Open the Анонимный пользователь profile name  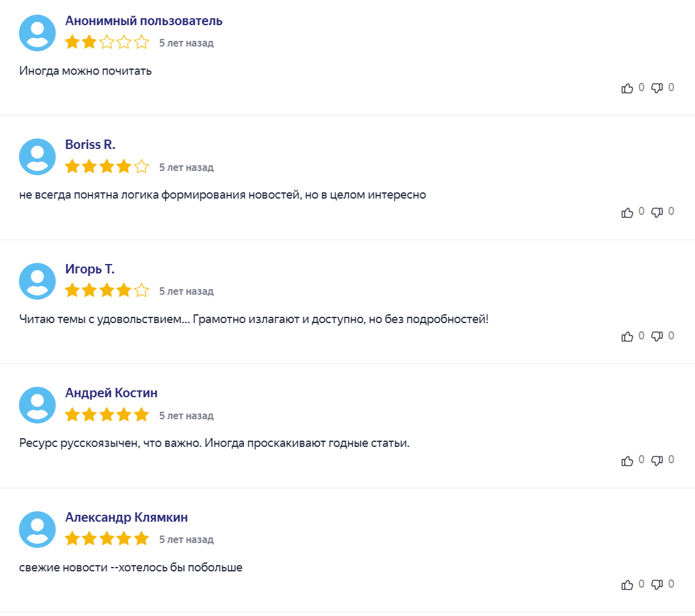[x=143, y=21]
